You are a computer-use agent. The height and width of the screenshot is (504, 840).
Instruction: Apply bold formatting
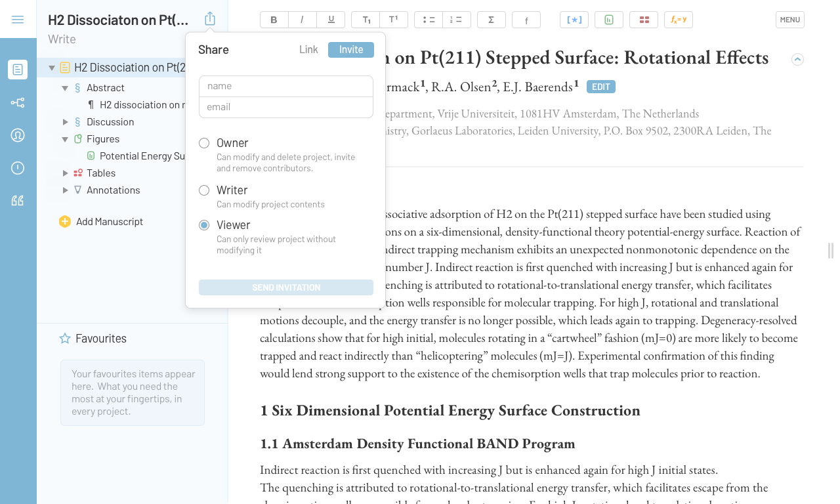(274, 20)
